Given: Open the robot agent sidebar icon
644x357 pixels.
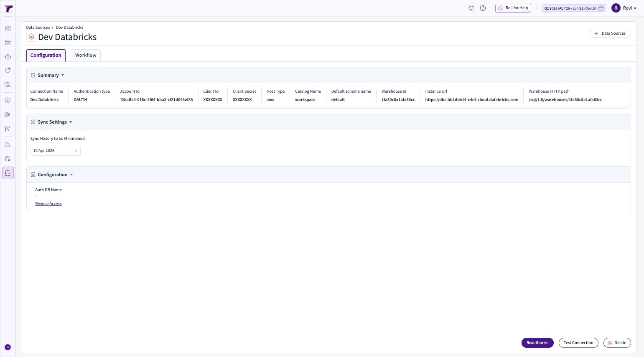Looking at the screenshot, I should pos(8,57).
